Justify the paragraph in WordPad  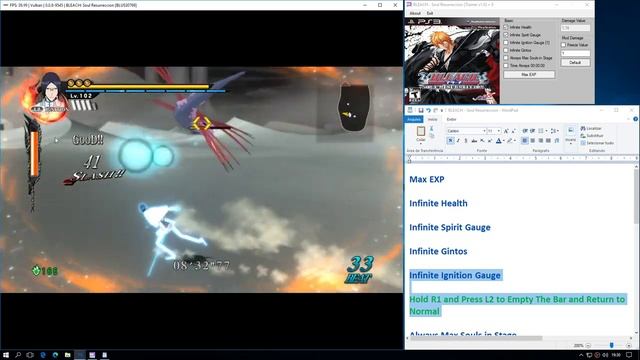click(548, 140)
